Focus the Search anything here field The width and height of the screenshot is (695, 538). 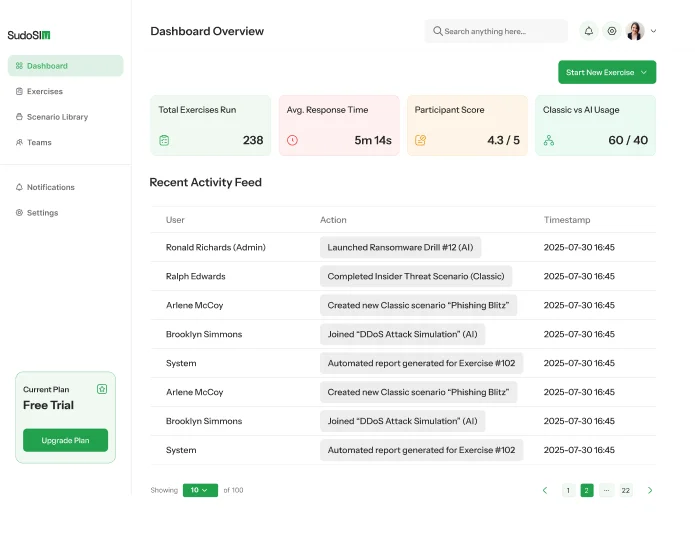pos(496,31)
